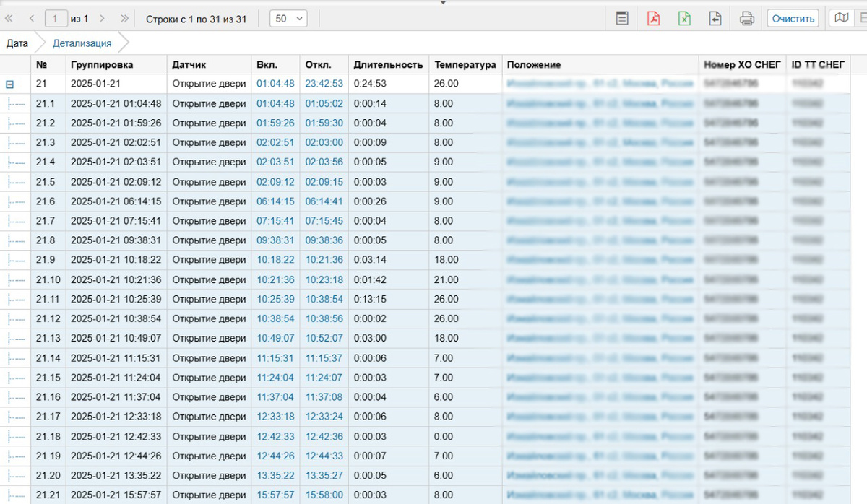The width and height of the screenshot is (867, 504).
Task: Open Вкл. time link 01:04:48 in row 21
Action: tap(275, 84)
